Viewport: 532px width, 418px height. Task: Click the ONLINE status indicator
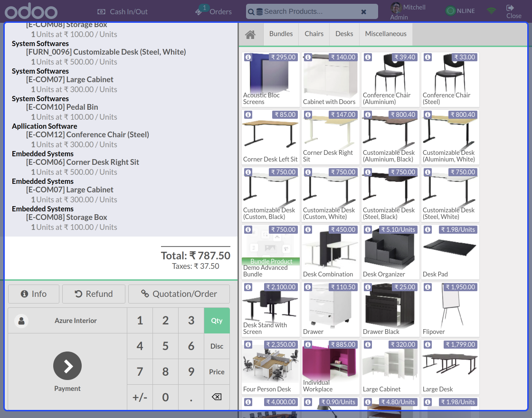[460, 11]
